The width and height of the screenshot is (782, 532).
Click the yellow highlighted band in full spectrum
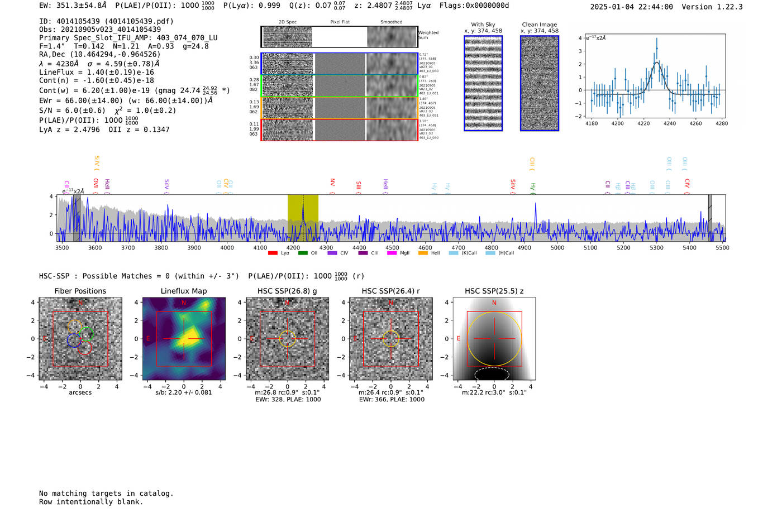[303, 218]
